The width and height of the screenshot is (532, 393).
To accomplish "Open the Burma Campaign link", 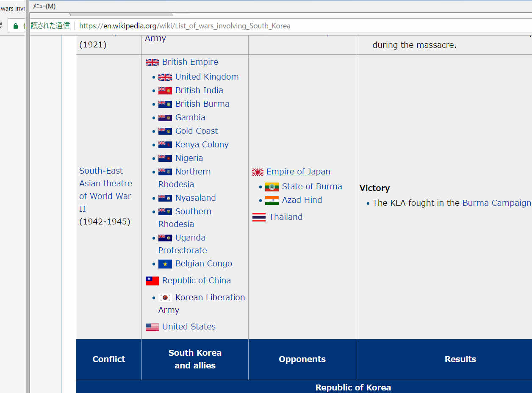I will pyautogui.click(x=496, y=203).
